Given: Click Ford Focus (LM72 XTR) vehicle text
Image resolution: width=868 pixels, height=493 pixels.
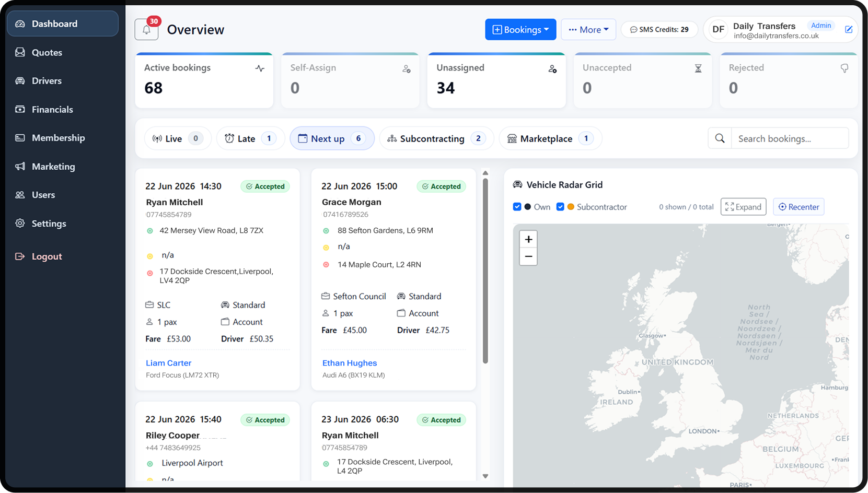Looking at the screenshot, I should (x=182, y=375).
